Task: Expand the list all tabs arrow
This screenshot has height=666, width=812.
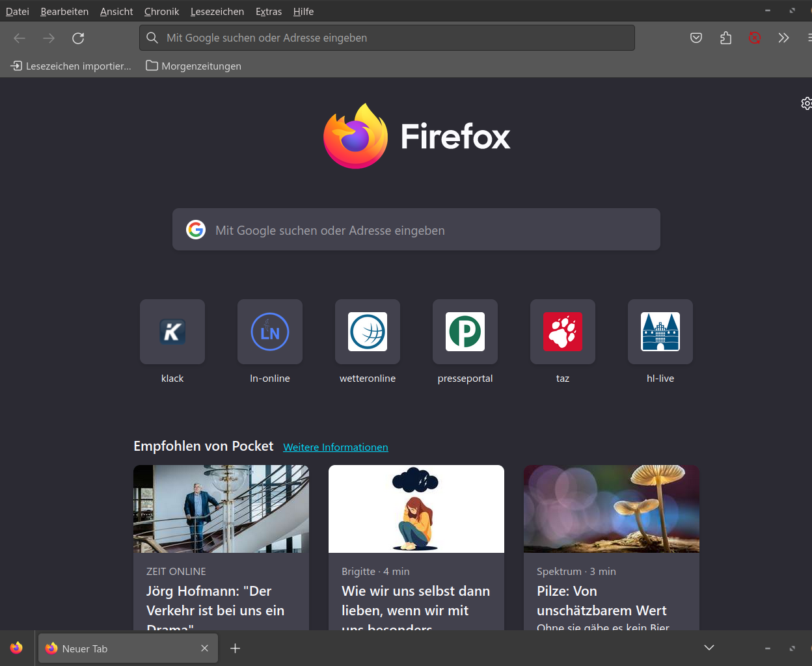Action: pyautogui.click(x=709, y=648)
